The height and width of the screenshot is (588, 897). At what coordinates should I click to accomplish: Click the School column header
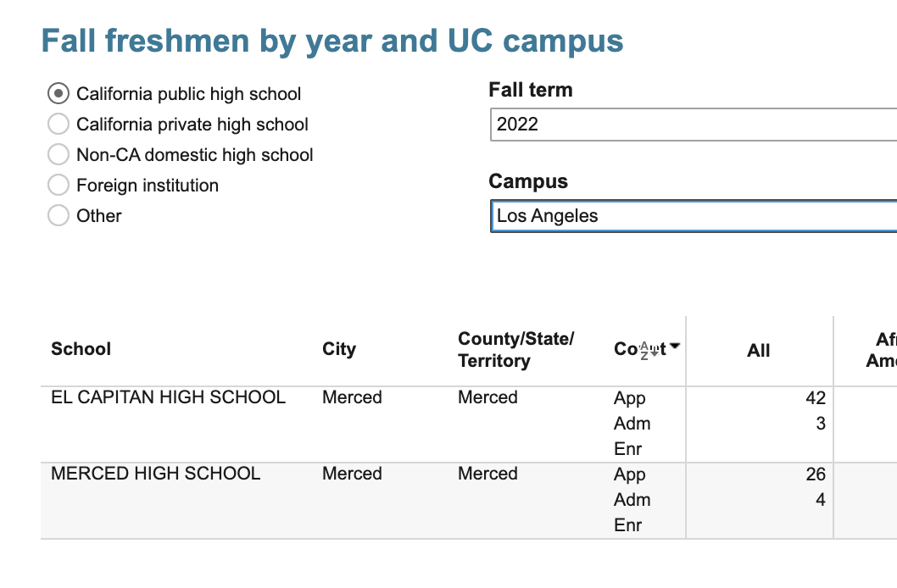[81, 349]
